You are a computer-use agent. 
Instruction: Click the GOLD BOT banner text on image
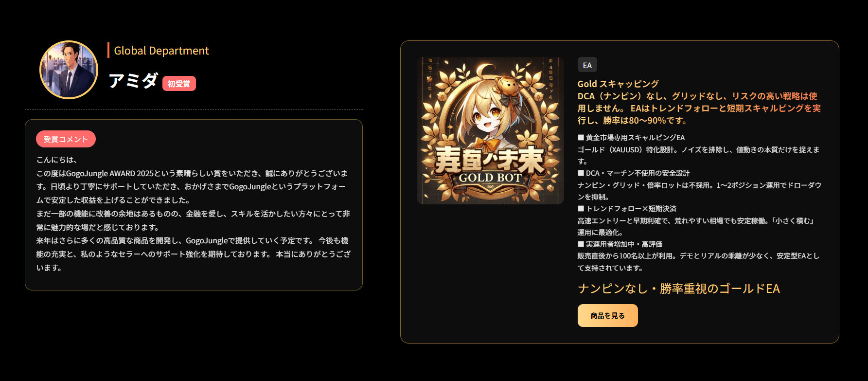coord(490,178)
